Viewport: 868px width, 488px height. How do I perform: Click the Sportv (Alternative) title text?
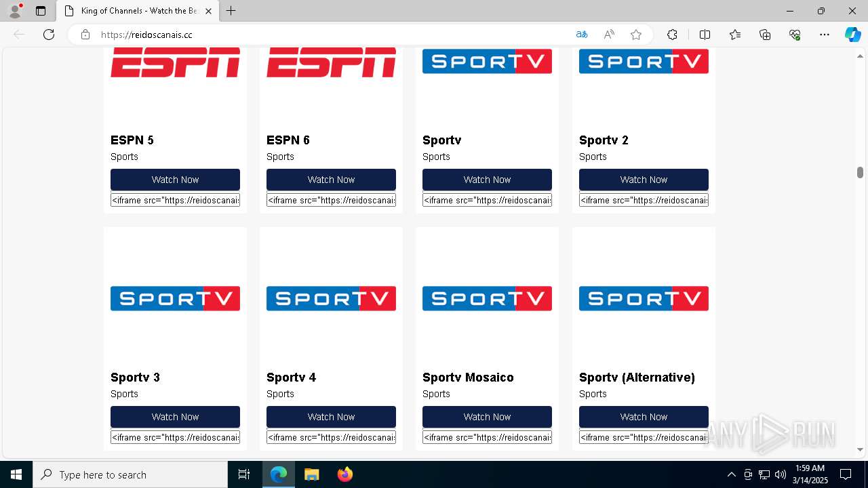(637, 378)
